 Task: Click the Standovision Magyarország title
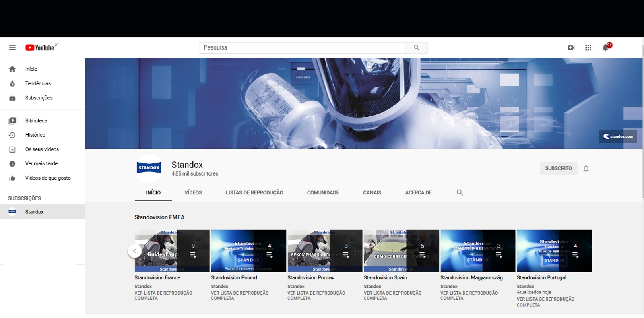[x=471, y=278]
